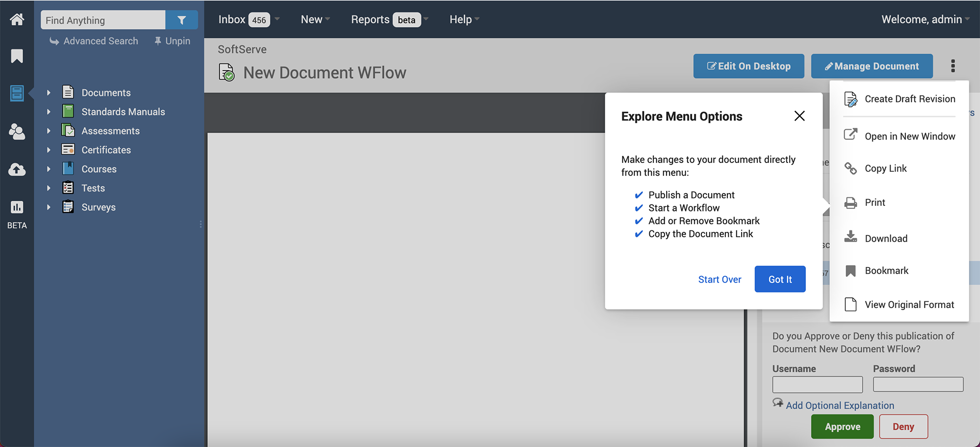
Task: Open the bookmarks sidebar icon
Action: tap(17, 56)
